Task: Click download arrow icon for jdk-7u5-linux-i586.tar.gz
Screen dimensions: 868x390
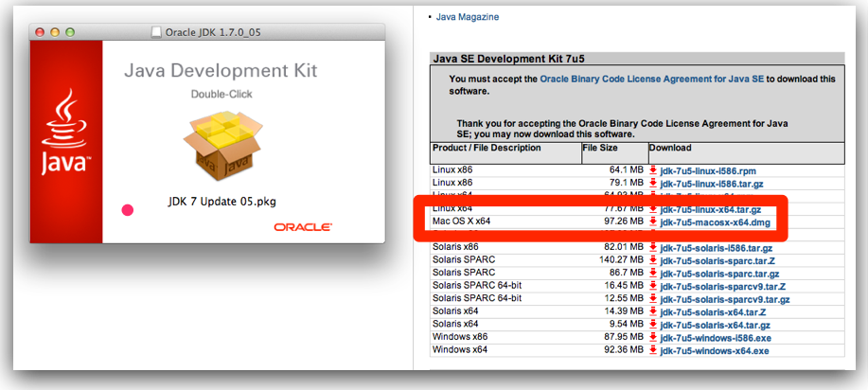Action: pyautogui.click(x=653, y=183)
